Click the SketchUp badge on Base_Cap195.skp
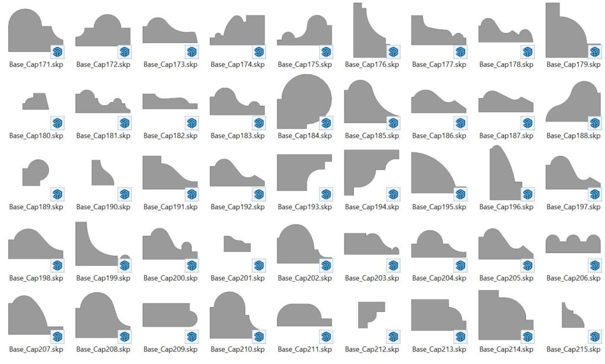Screen dimensions: 605x364 point(461,194)
